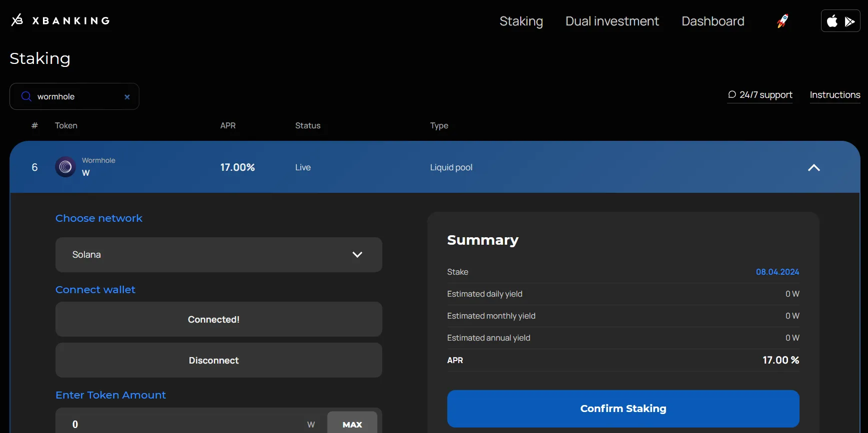Go to the Dashboard page

click(x=713, y=21)
